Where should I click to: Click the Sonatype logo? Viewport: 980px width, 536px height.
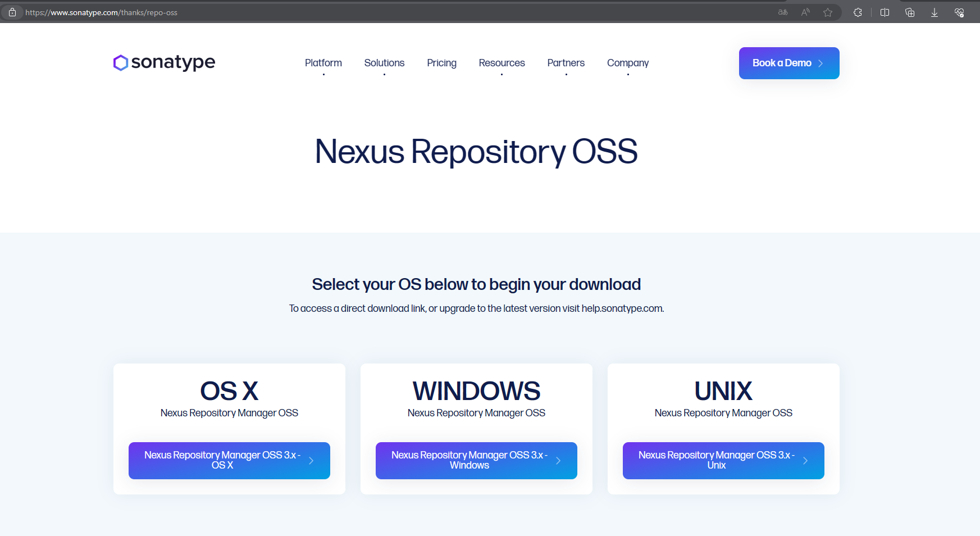(164, 62)
